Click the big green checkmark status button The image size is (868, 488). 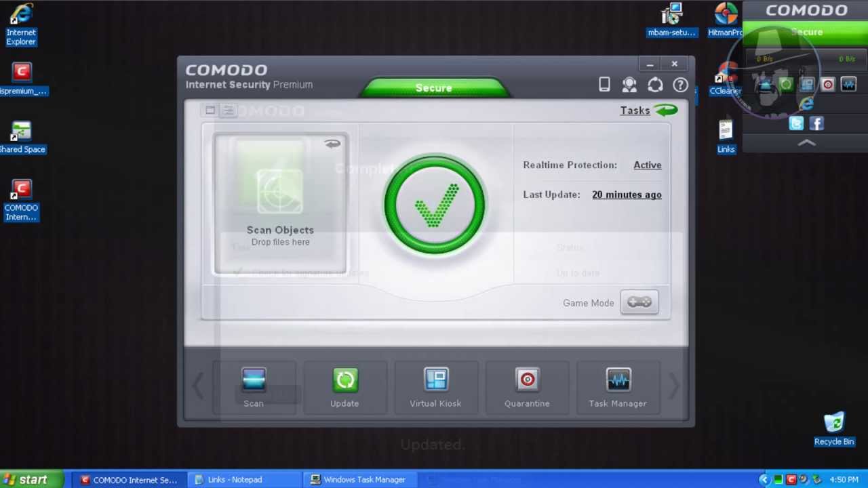click(435, 204)
